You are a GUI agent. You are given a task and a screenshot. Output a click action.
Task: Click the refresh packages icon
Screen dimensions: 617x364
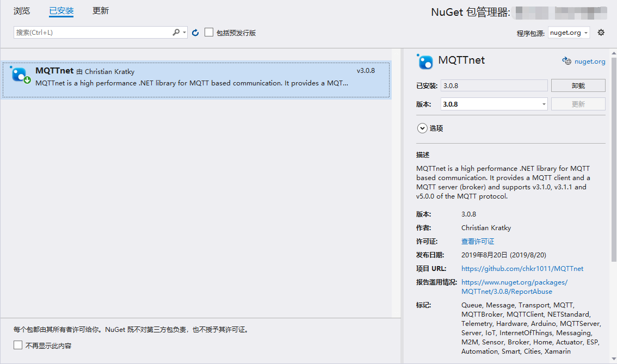195,32
